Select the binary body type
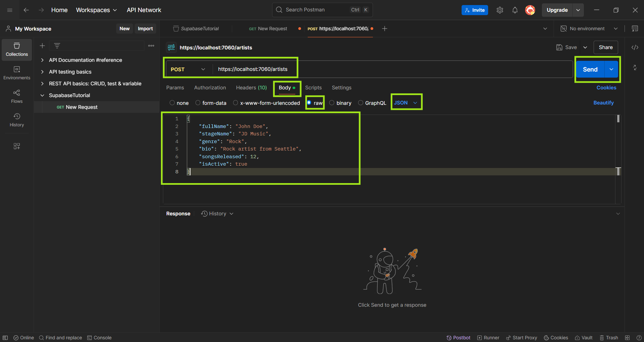644x342 pixels. click(x=332, y=103)
